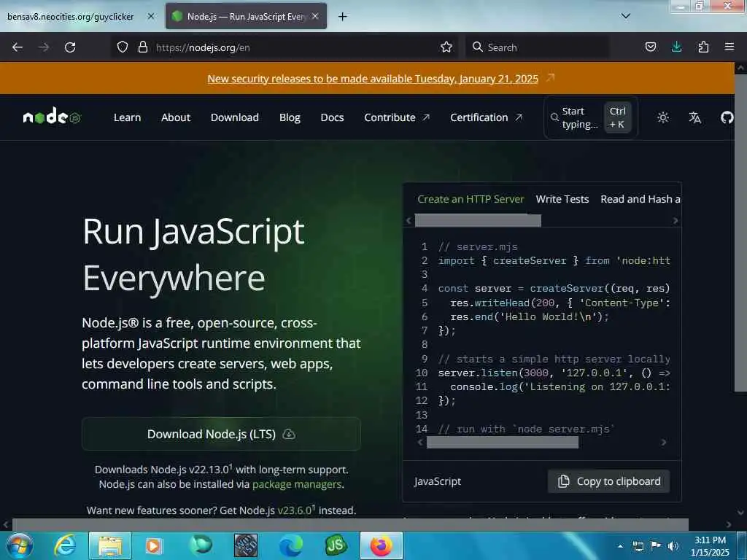Viewport: 747px width, 560px height.
Task: Click the padlock site info icon
Action: pos(142,47)
